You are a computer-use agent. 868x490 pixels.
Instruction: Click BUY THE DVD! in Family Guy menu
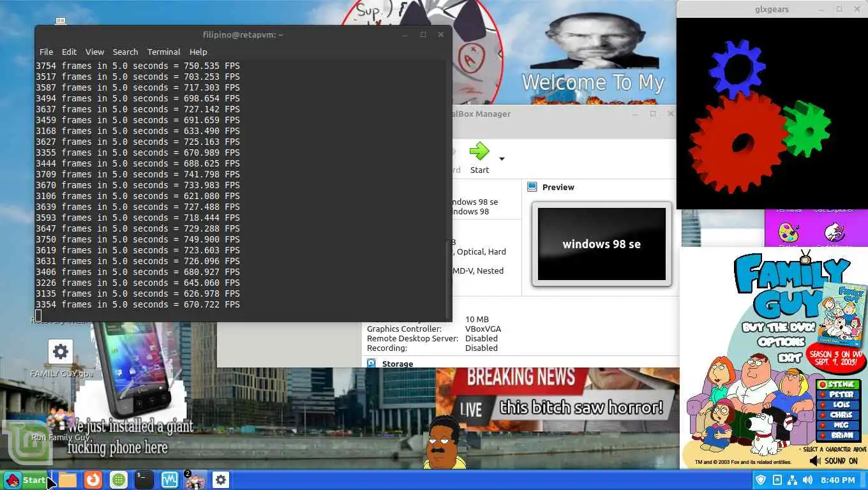click(x=779, y=327)
